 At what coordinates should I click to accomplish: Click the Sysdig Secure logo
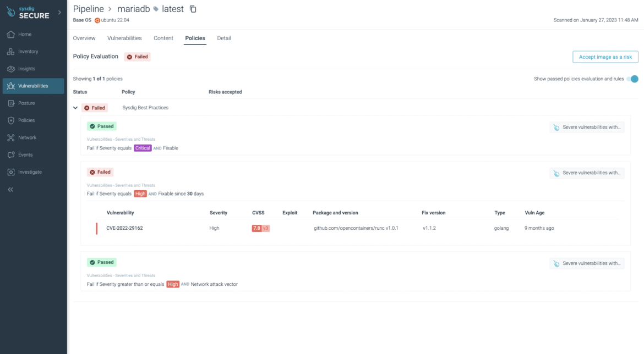28,12
